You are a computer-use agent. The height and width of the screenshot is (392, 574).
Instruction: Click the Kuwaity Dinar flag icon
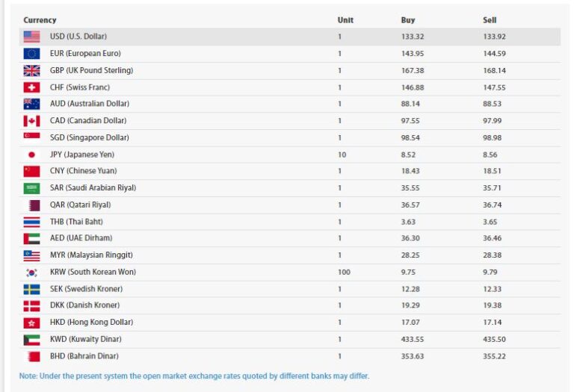click(31, 339)
